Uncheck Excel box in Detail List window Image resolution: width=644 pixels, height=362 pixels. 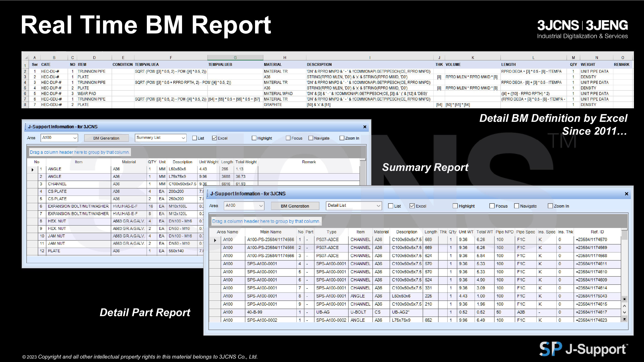[x=412, y=206]
